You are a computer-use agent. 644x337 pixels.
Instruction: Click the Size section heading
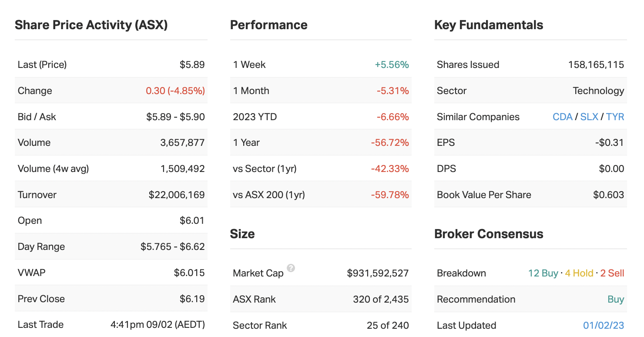click(242, 234)
